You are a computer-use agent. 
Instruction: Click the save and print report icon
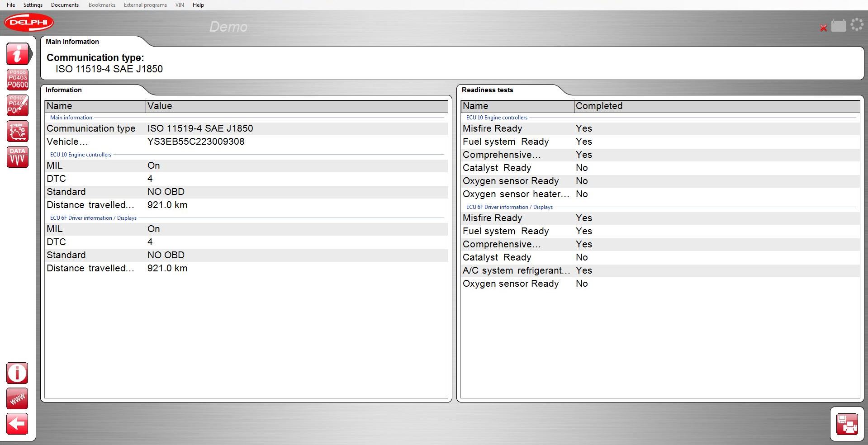[x=846, y=424]
